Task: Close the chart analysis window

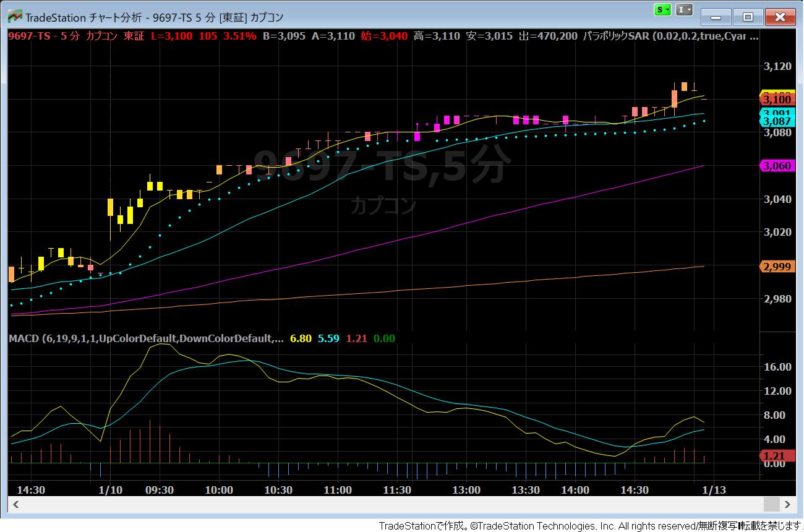Action: pos(780,17)
